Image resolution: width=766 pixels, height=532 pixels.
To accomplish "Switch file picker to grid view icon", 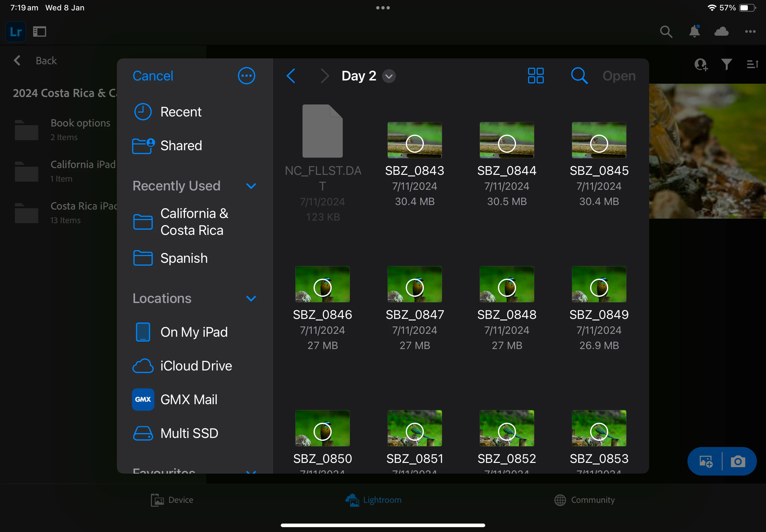I will pyautogui.click(x=536, y=76).
